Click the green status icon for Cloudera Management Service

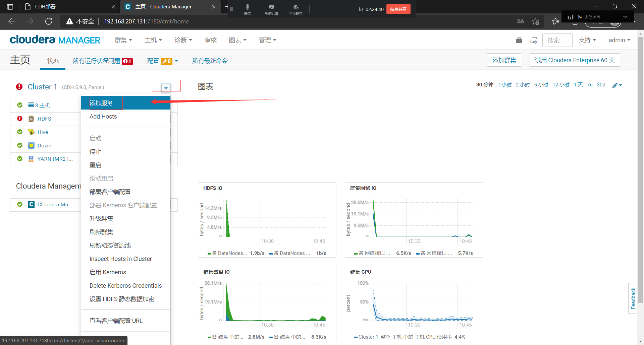click(x=20, y=204)
